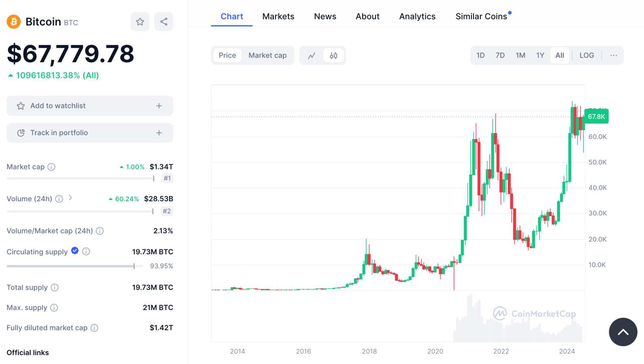This screenshot has height=364, width=644.
Task: Click plus icon on Add to watchlist
Action: (159, 106)
